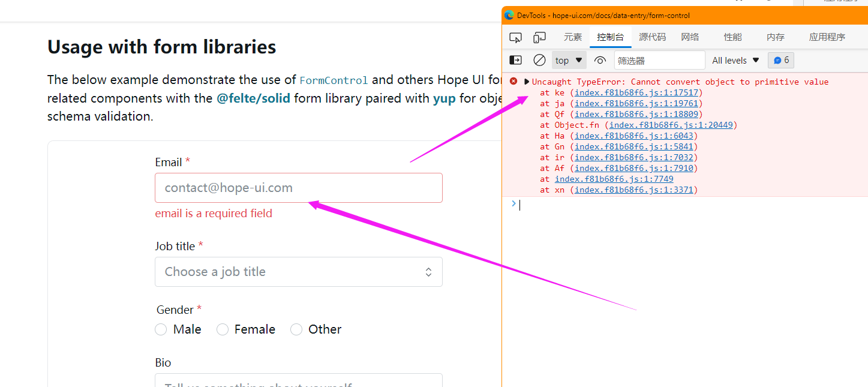This screenshot has width=868, height=387.
Task: Open the yup library link
Action: tap(444, 98)
